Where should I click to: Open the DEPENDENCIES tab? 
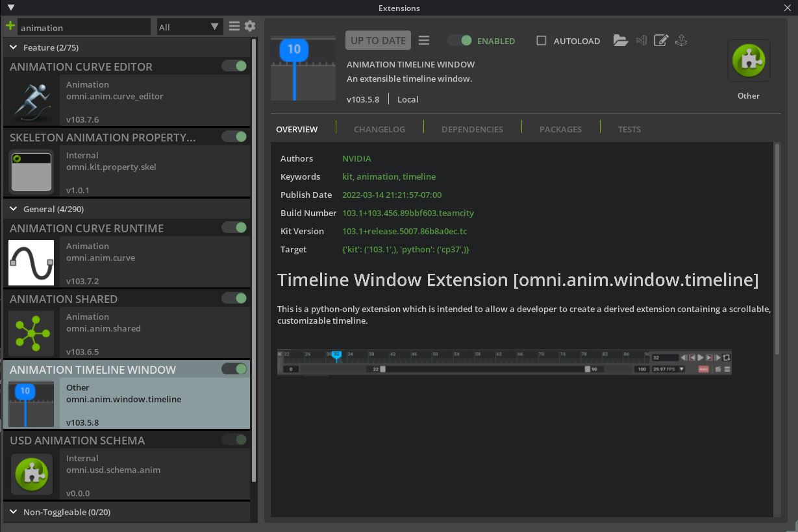tap(472, 129)
